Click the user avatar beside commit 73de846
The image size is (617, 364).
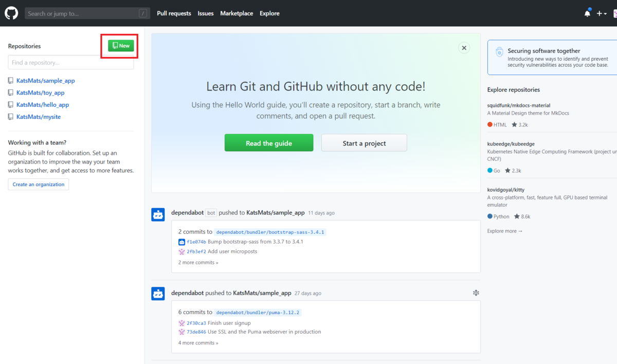coord(182,332)
